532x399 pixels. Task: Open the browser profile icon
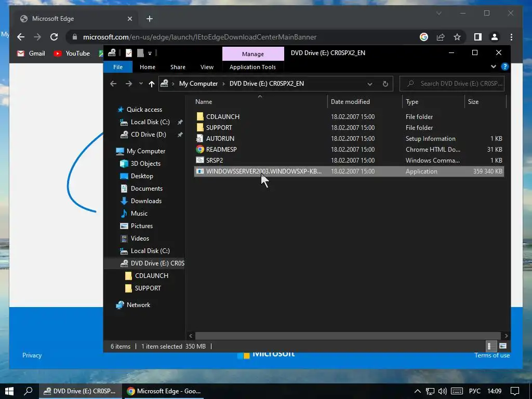click(x=495, y=37)
